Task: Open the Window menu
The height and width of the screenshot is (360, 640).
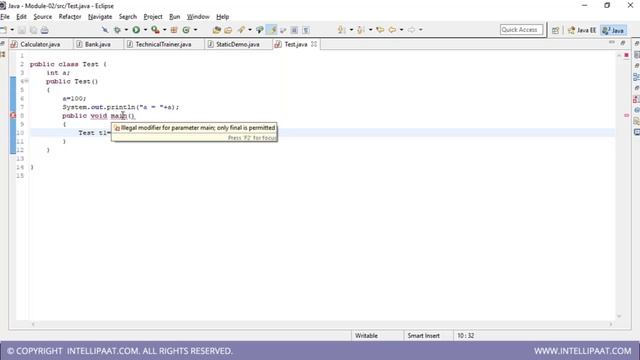Action: (198, 17)
